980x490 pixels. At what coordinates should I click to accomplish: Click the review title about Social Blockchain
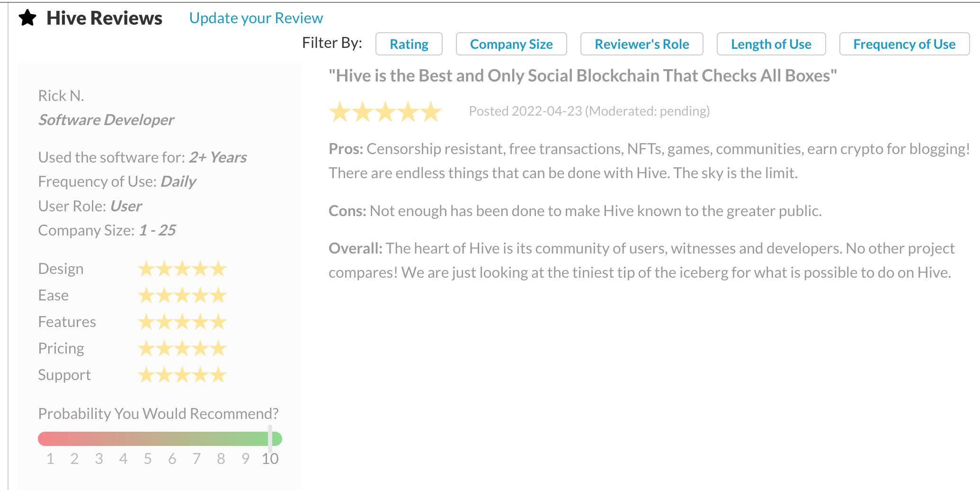click(x=583, y=76)
